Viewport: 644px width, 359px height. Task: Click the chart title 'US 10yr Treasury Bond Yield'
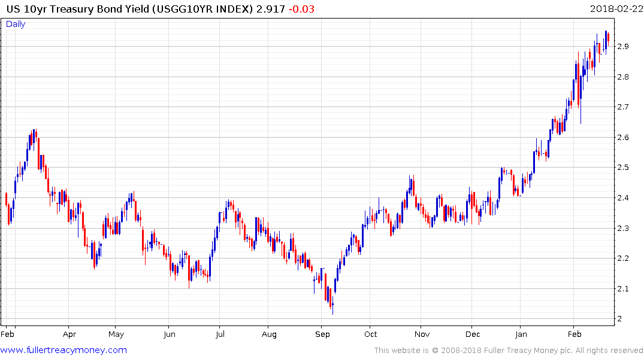point(78,9)
